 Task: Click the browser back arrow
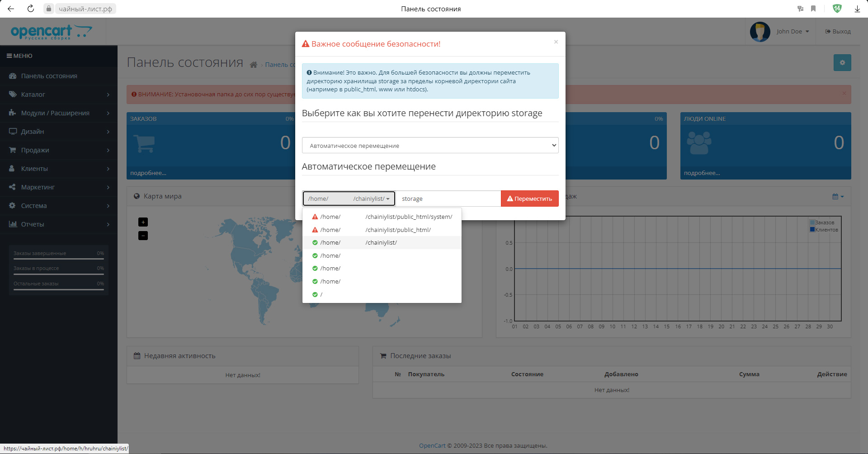point(11,9)
